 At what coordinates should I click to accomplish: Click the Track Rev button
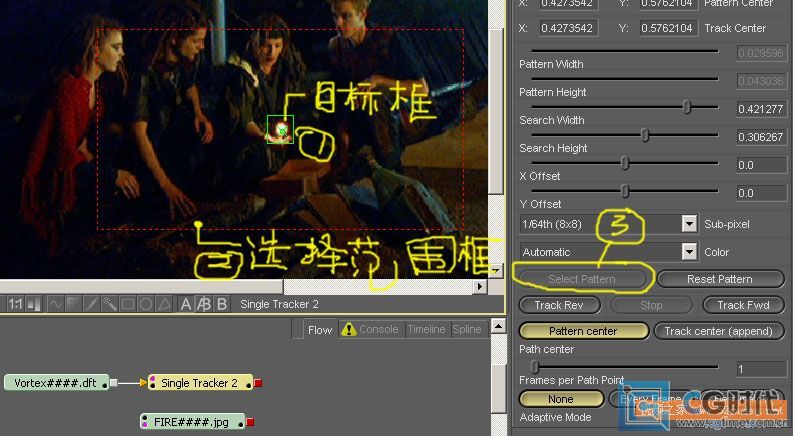pyautogui.click(x=559, y=305)
